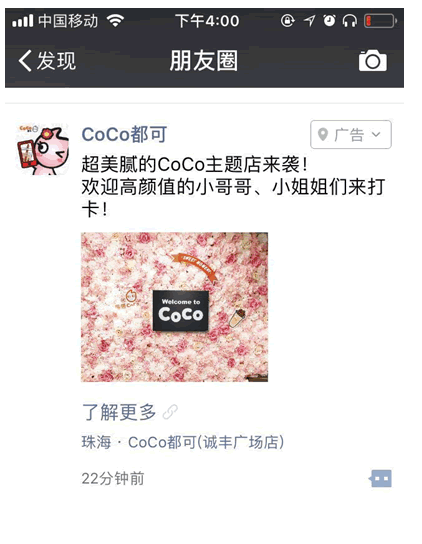Tap the Wi-Fi status icon

(116, 21)
